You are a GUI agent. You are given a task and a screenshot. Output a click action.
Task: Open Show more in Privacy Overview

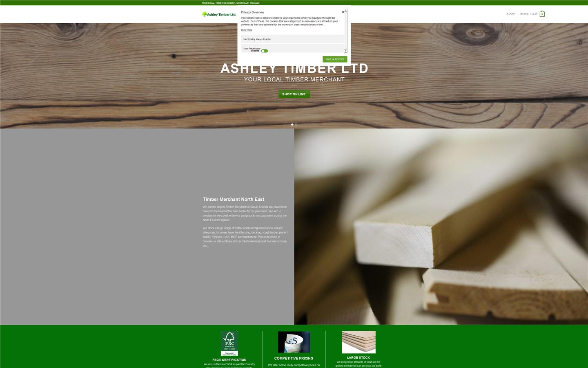[246, 30]
